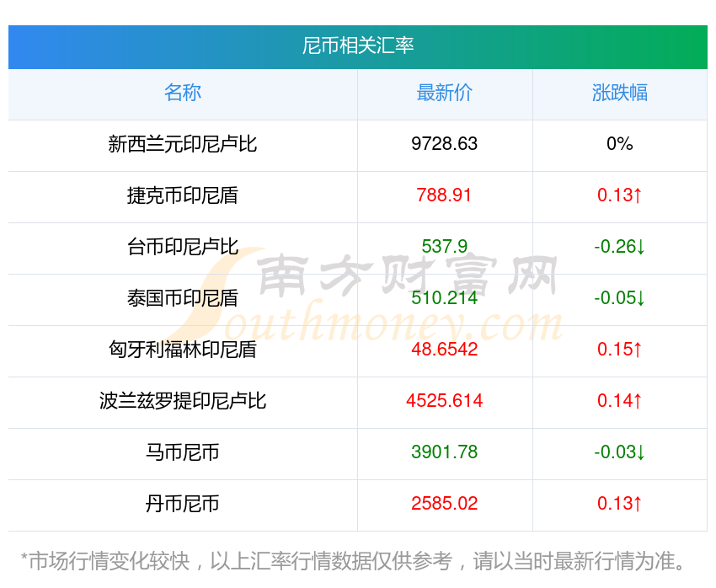Click the price 2585.02
This screenshot has height=588, width=716.
click(444, 504)
